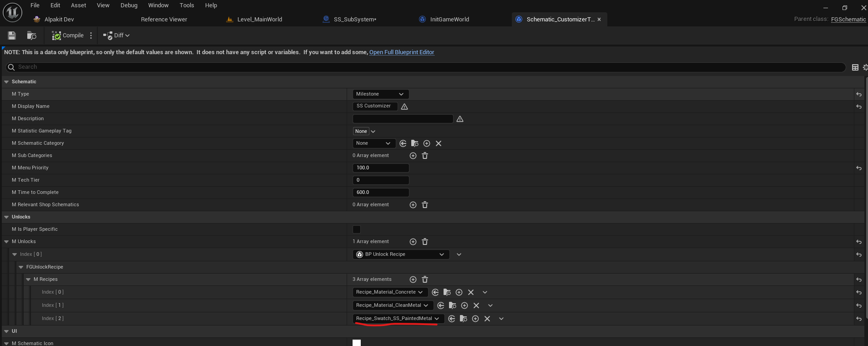Open the Asset menu
Image resolution: width=868 pixels, height=346 pixels.
point(79,5)
